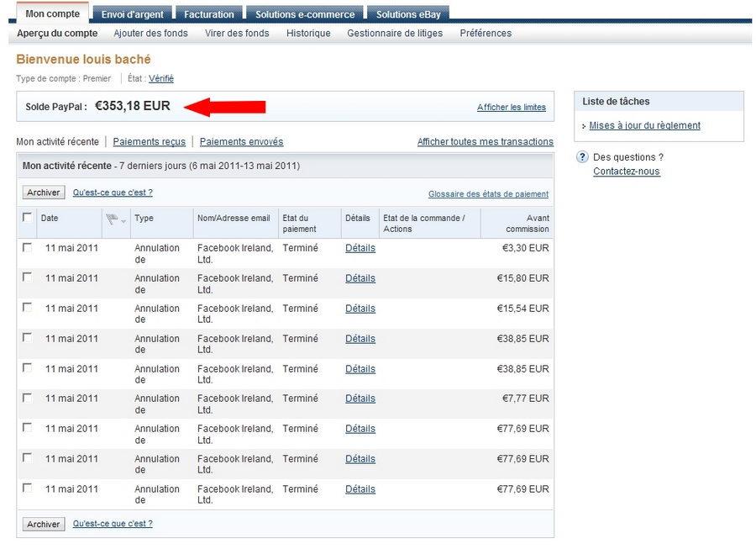The width and height of the screenshot is (756, 549).
Task: Click the Vérifié account status link
Action: [x=160, y=78]
